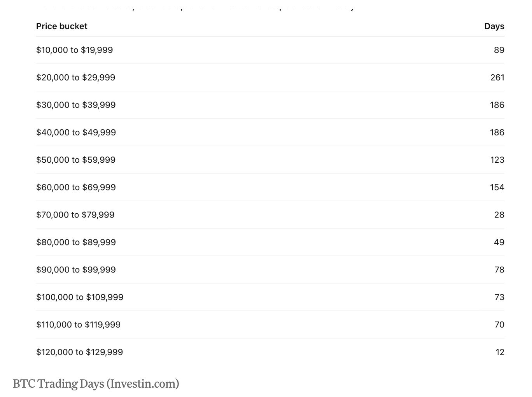532x397 pixels.
Task: Click the $100,000 to $109,999 row label
Action: [80, 297]
